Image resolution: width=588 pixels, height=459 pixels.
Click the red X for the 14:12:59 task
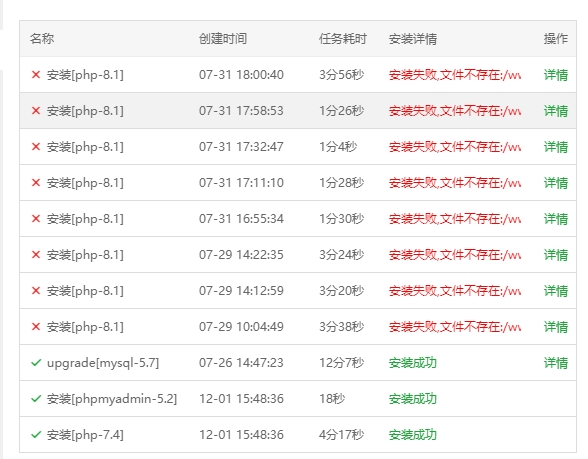coord(36,291)
